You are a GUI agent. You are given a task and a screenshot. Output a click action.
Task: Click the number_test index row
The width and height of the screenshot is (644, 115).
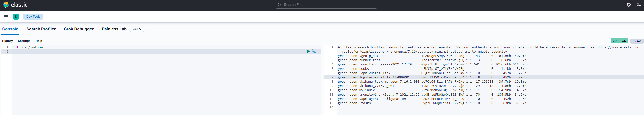(x=432, y=60)
